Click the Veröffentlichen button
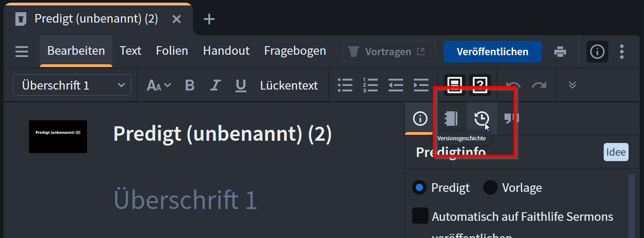This screenshot has width=644, height=238. 493,52
